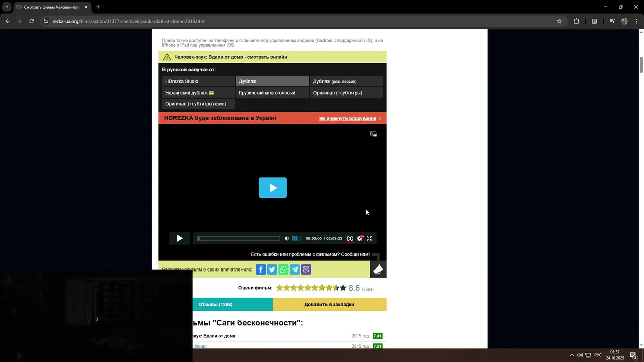
Task: Open Отзывы (1388) tab
Action: [215, 304]
